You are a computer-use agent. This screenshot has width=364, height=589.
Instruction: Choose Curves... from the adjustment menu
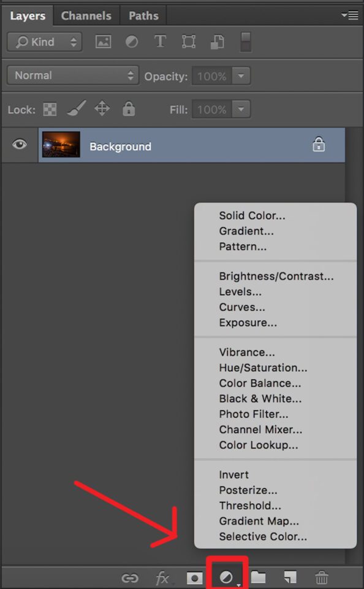pos(242,307)
